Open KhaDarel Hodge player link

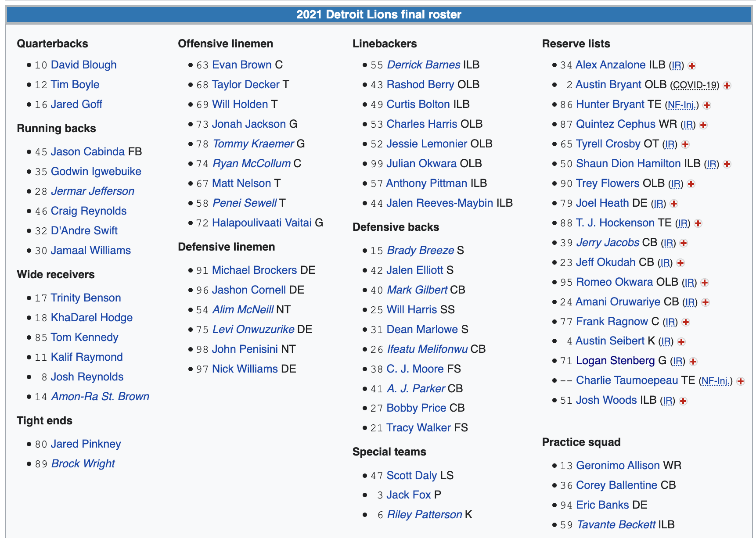[x=92, y=318]
